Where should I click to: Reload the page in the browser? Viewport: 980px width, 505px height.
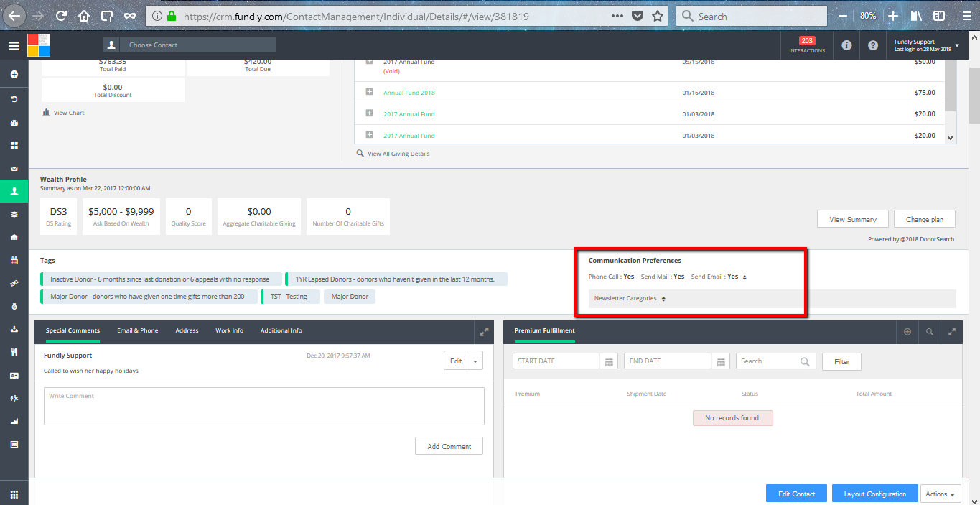tap(61, 16)
